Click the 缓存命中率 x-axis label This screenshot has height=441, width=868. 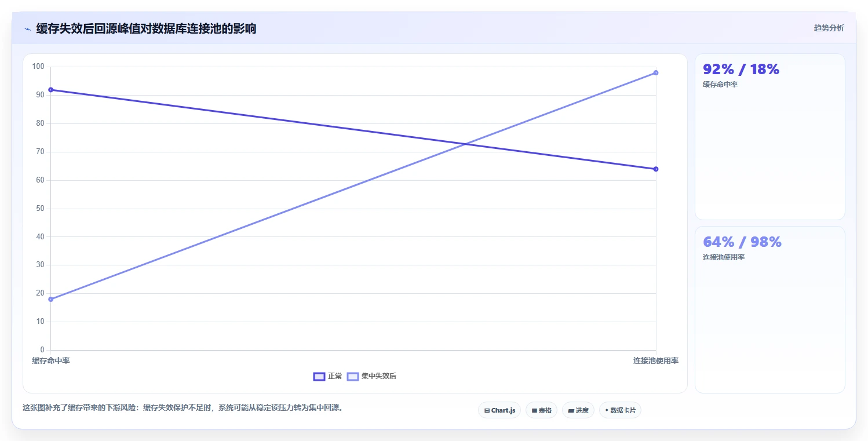tap(51, 361)
